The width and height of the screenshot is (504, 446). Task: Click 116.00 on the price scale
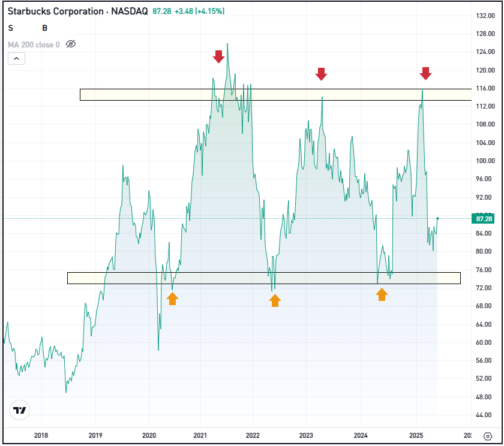coord(485,88)
